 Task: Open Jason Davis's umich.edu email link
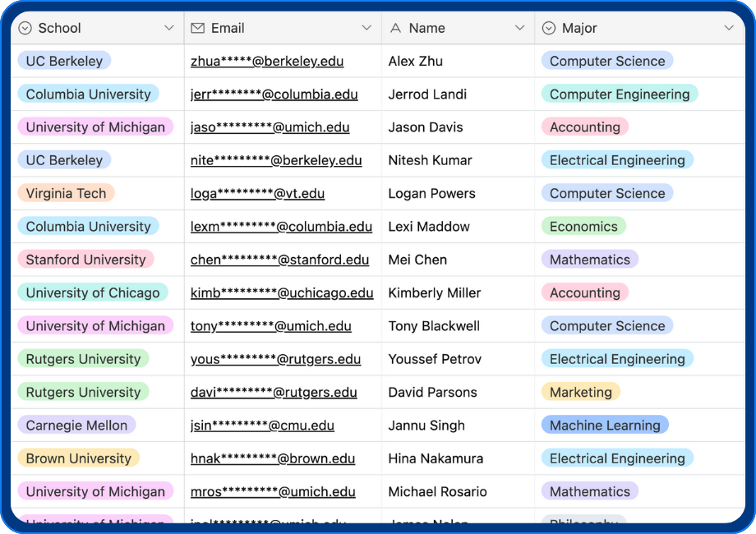(x=270, y=127)
